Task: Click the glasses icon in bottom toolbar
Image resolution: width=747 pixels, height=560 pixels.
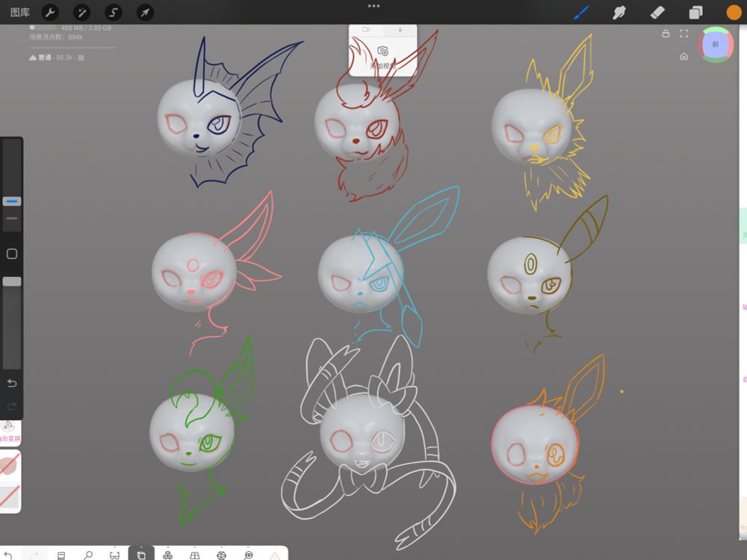Action: (114, 556)
